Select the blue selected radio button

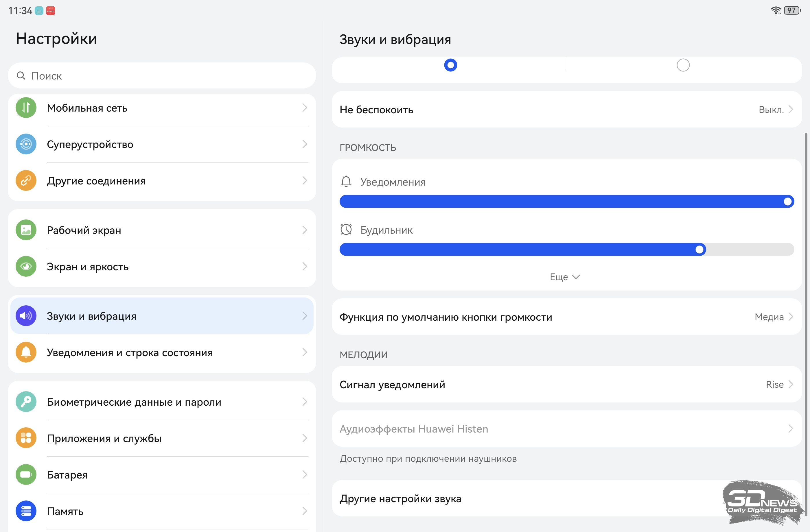(450, 65)
